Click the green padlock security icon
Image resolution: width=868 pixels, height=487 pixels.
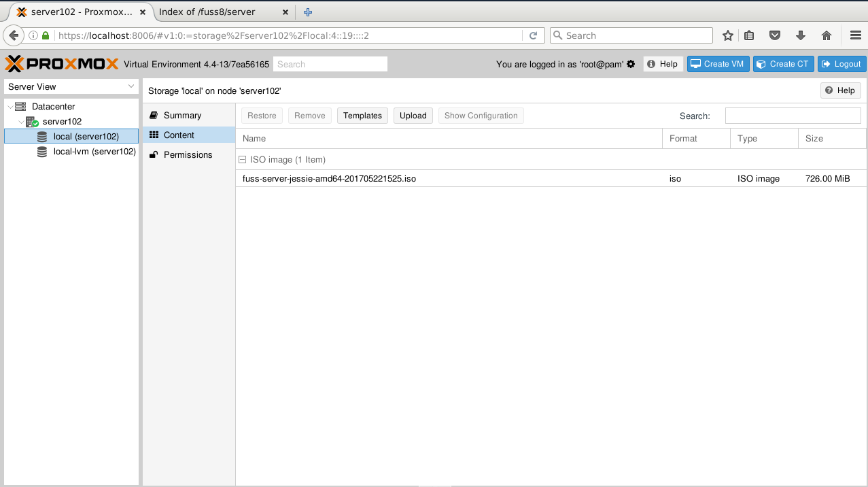46,35
